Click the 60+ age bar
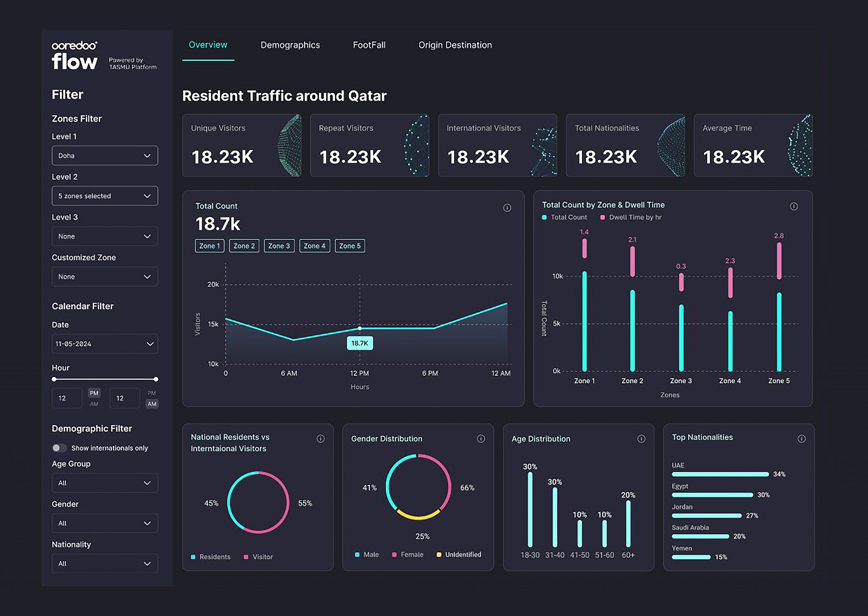The image size is (868, 616). pos(628,524)
